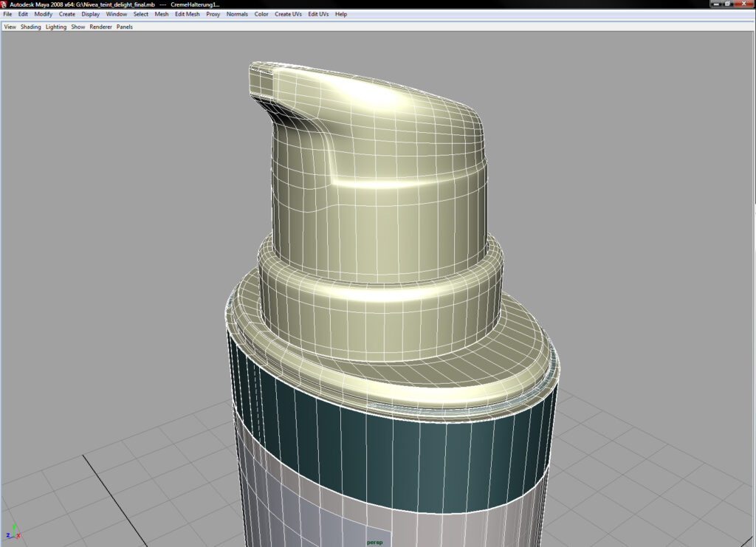Click the XYZ axis orientation indicator
Viewport: 756px width, 547px height.
point(13,532)
